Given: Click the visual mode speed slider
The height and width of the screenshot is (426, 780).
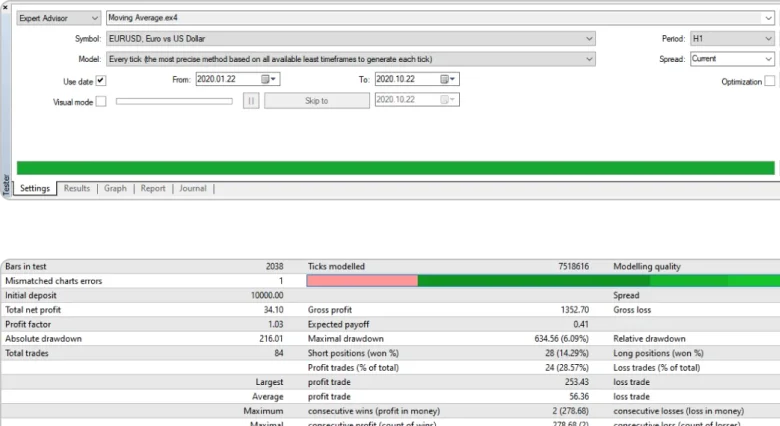Looking at the screenshot, I should pyautogui.click(x=175, y=101).
